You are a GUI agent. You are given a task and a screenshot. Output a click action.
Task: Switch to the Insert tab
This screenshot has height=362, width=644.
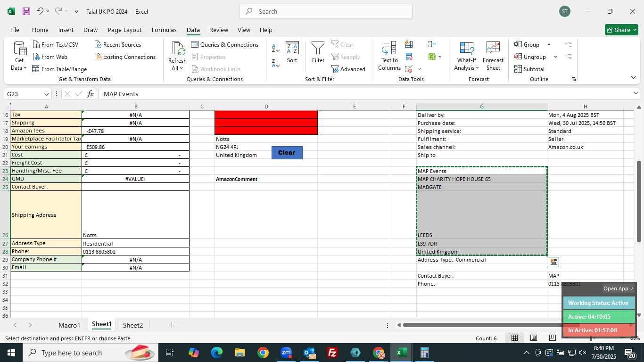[x=66, y=30]
